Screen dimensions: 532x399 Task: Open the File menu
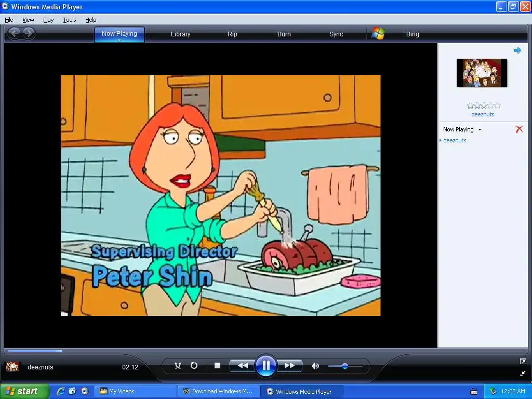click(x=9, y=20)
